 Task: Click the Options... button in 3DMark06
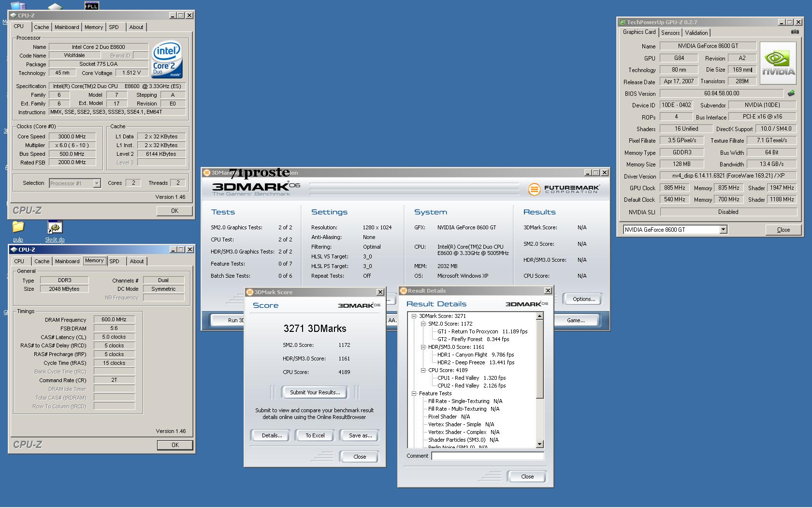pyautogui.click(x=584, y=299)
